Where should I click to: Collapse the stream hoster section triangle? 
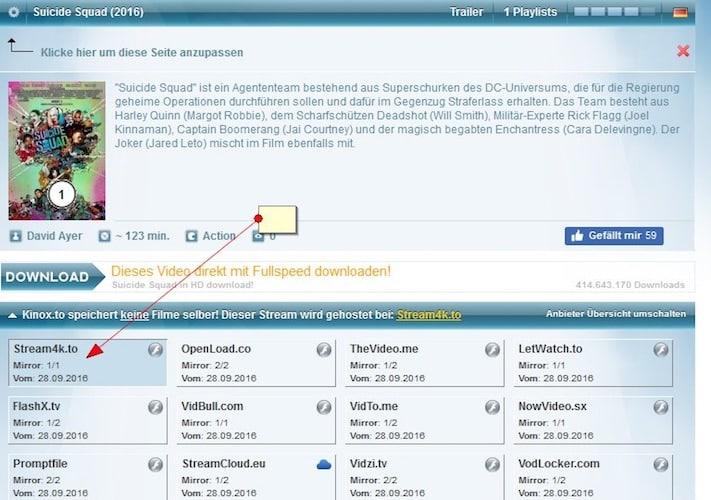point(11,315)
